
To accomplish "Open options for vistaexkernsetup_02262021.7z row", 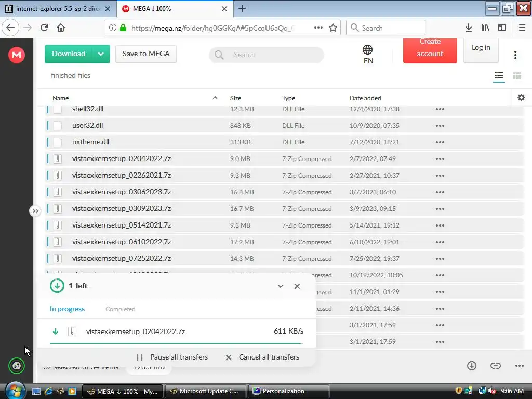I will tap(440, 176).
